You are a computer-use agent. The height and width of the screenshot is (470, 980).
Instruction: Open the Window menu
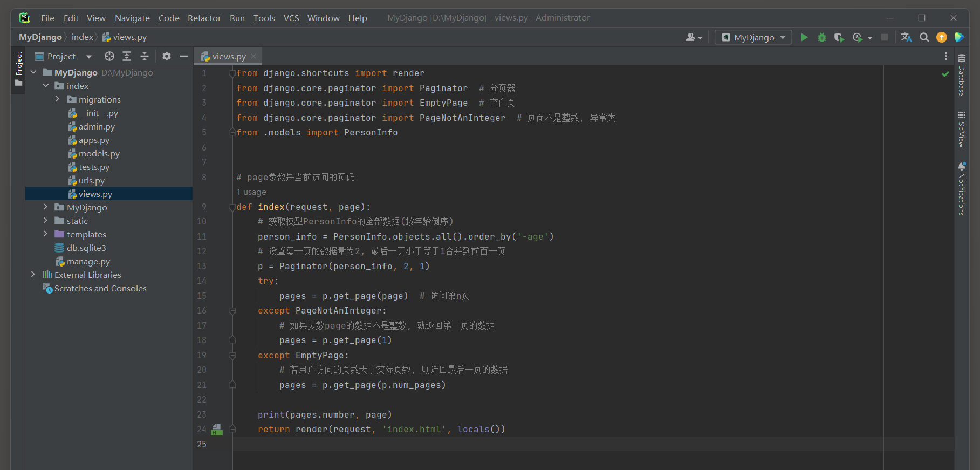(x=324, y=18)
